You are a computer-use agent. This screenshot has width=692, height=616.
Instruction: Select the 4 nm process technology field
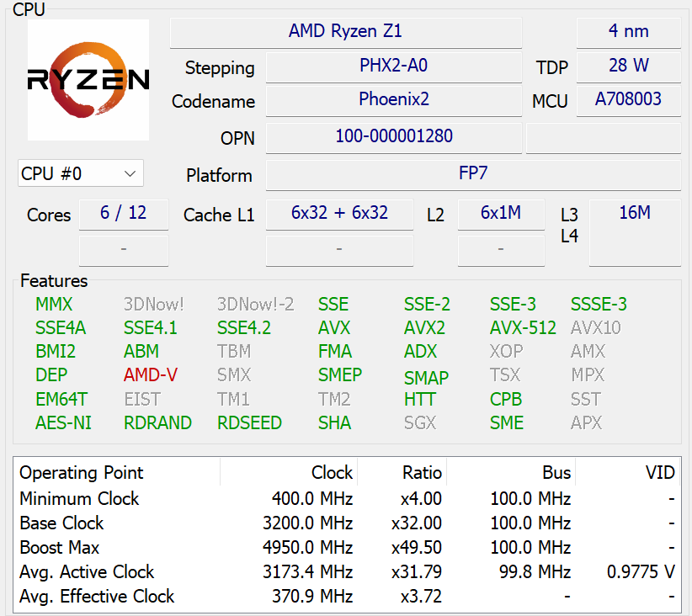click(628, 32)
